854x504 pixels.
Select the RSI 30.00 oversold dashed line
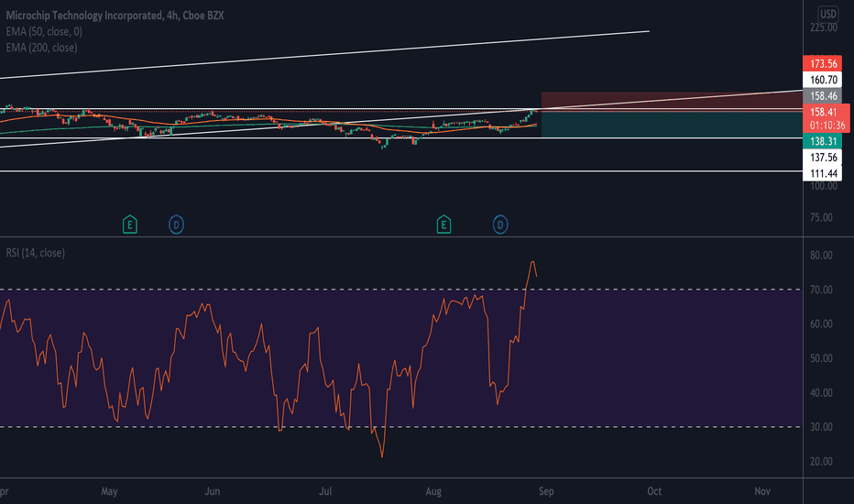[400, 427]
